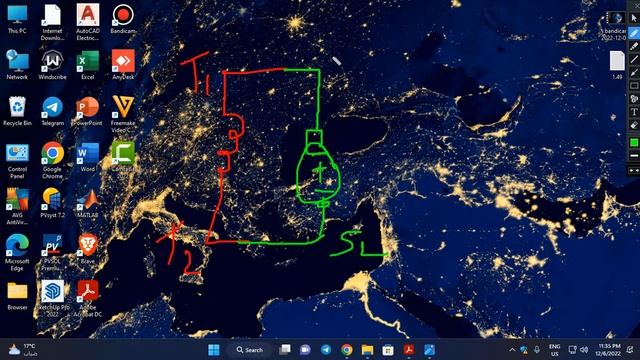This screenshot has height=360, width=640.
Task: Launch Camtasia desktop shortcut
Action: tap(123, 157)
